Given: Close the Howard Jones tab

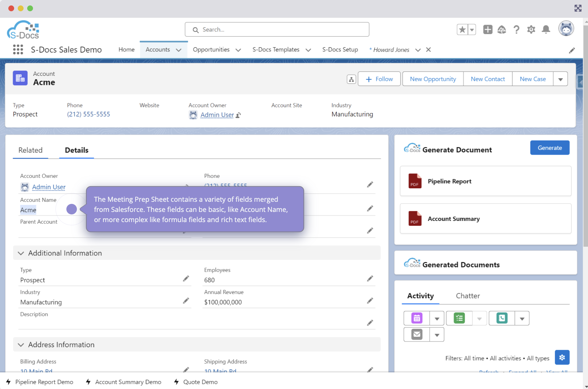Looking at the screenshot, I should [x=428, y=50].
